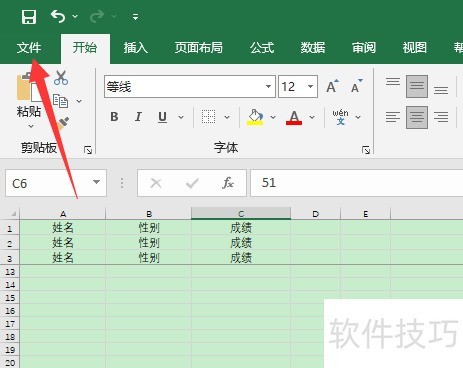The image size is (463, 368).
Task: Switch to the 审阅 ribbon tab
Action: (x=364, y=48)
